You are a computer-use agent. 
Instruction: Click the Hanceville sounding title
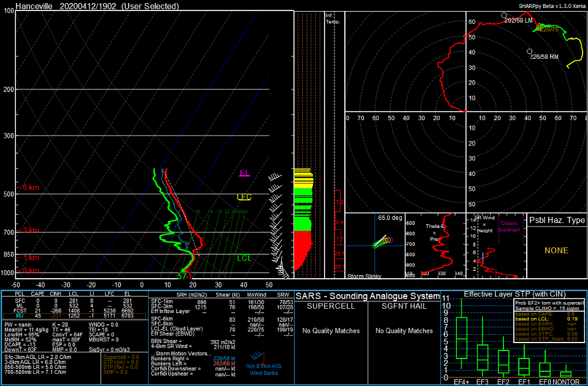click(x=97, y=6)
